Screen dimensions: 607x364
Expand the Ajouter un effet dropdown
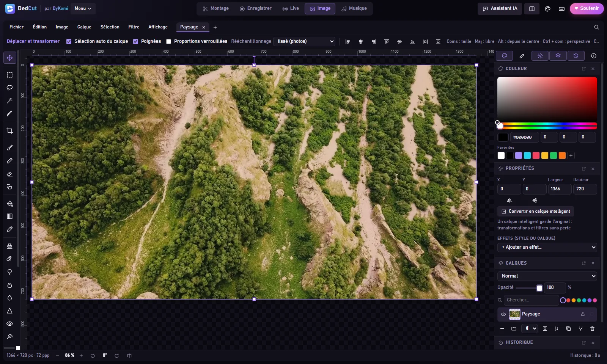coord(547,247)
